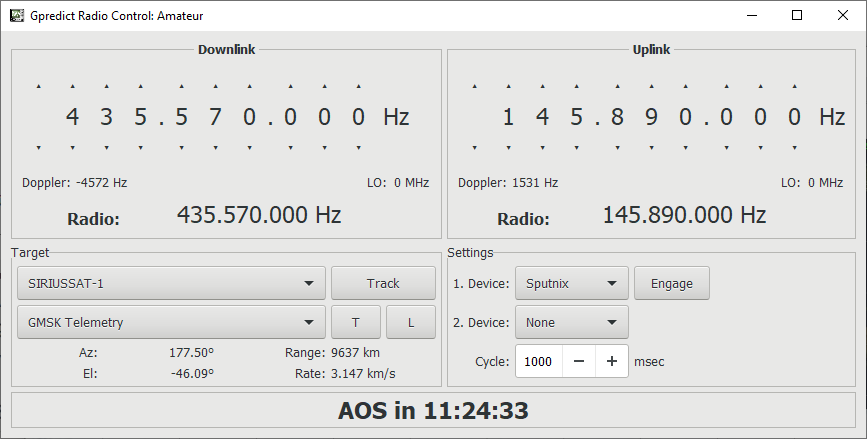Open the Sputnix first device dropdown
This screenshot has width=867, height=439.
coord(571,283)
